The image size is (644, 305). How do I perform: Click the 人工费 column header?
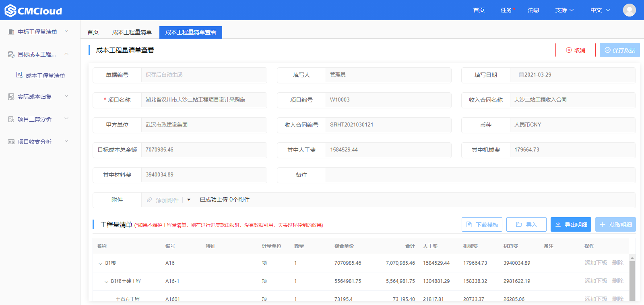coord(430,246)
